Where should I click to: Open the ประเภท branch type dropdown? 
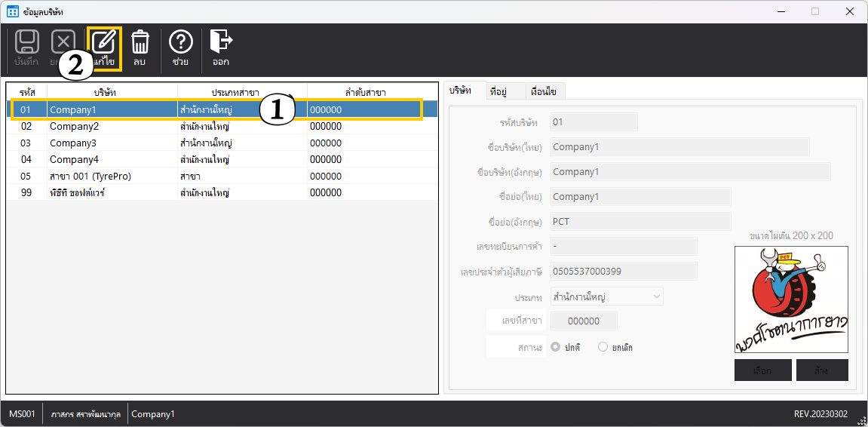[x=606, y=296]
